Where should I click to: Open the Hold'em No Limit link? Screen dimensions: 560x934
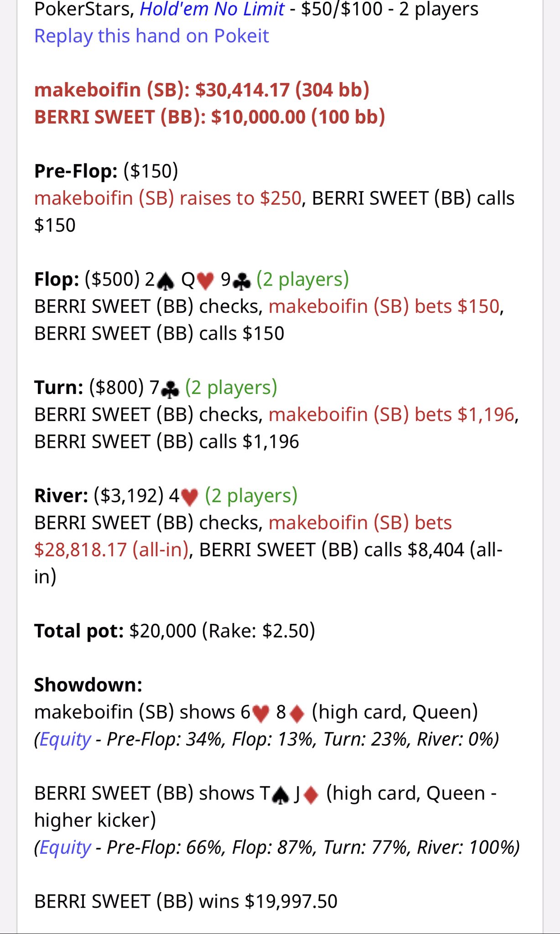[x=212, y=9]
